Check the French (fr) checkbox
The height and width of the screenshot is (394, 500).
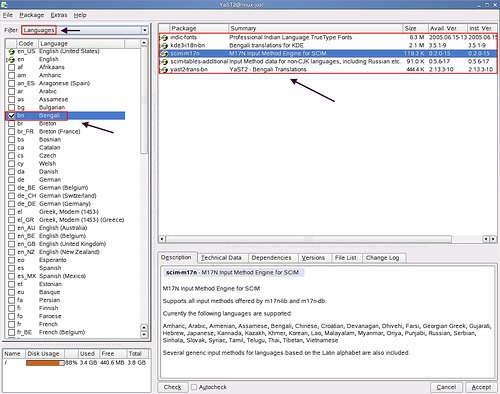coord(12,324)
